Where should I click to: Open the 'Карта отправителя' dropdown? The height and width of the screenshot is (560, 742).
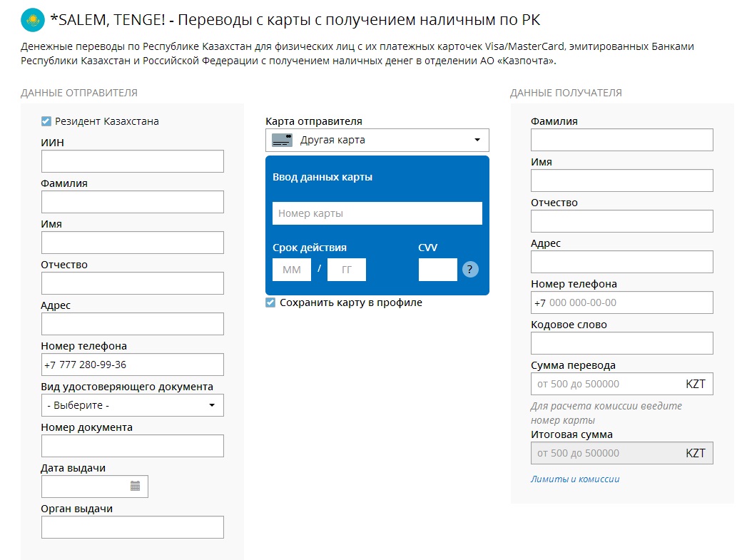tap(377, 141)
